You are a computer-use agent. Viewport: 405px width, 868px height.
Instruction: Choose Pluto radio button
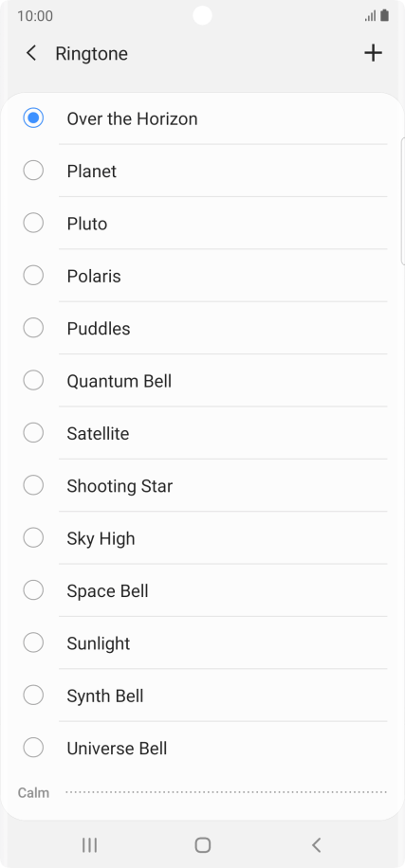(33, 223)
